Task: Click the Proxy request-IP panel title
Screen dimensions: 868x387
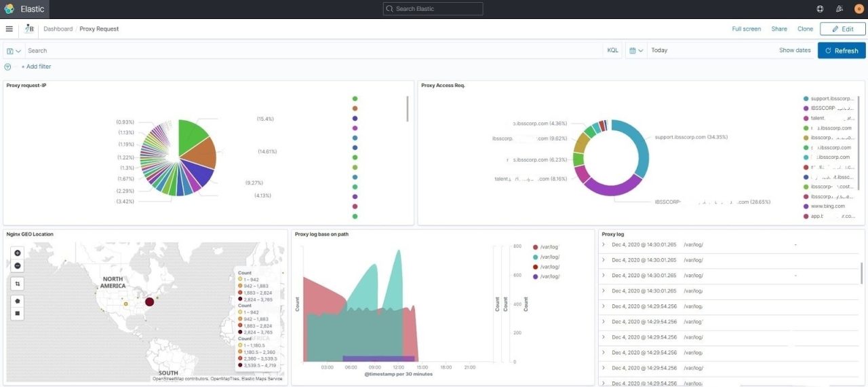Action: click(26, 86)
